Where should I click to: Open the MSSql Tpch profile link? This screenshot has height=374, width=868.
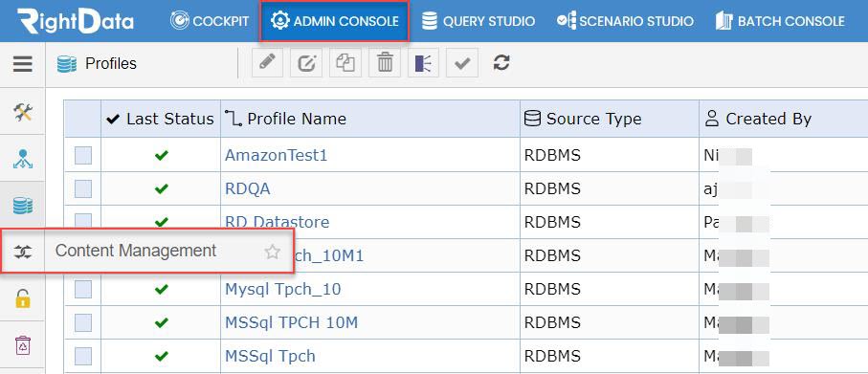click(270, 355)
